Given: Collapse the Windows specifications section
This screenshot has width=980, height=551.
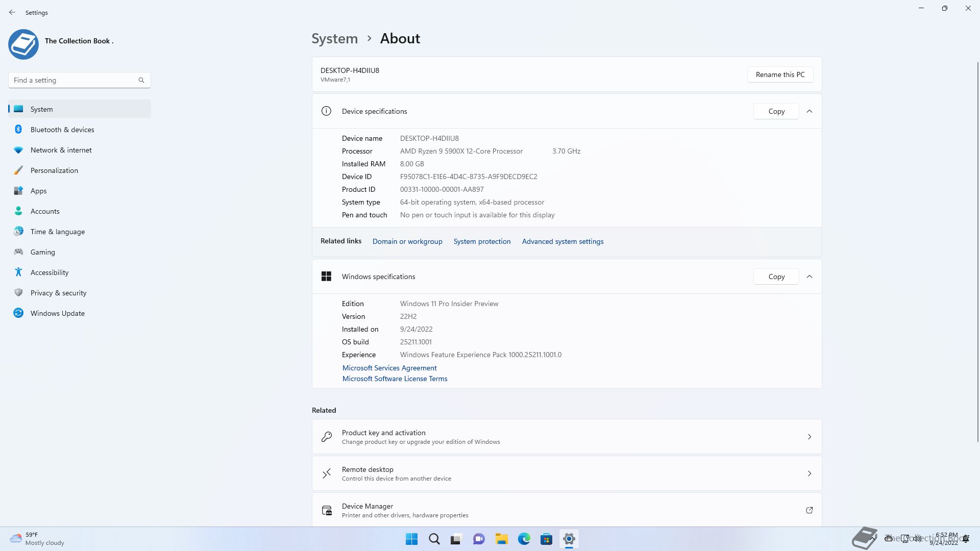Looking at the screenshot, I should click(810, 277).
